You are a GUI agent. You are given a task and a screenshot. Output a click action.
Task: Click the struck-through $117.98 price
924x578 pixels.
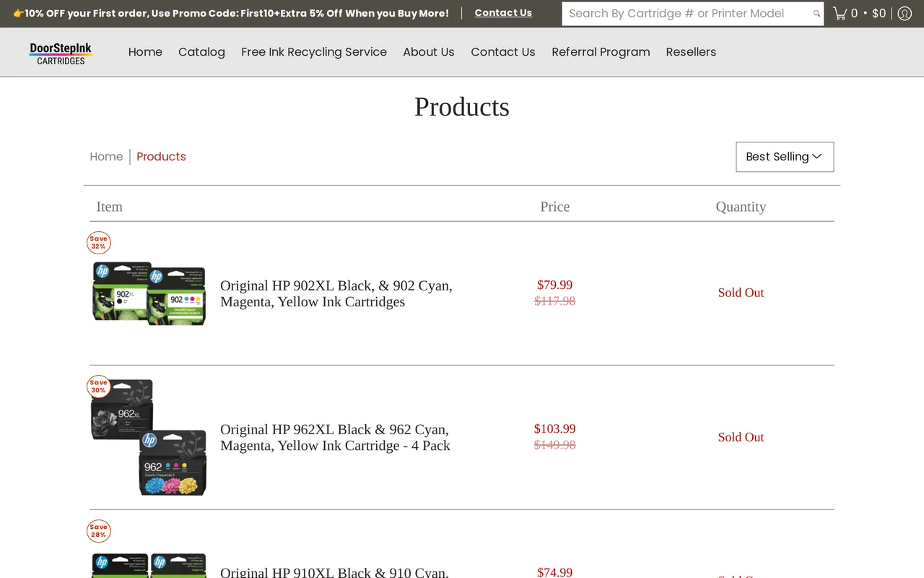[x=555, y=301]
